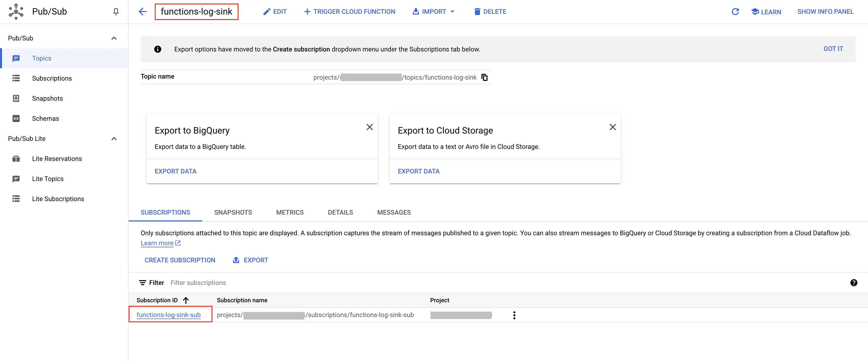Collapse the Pub/Sub sidebar section
The height and width of the screenshot is (361, 868).
(114, 38)
